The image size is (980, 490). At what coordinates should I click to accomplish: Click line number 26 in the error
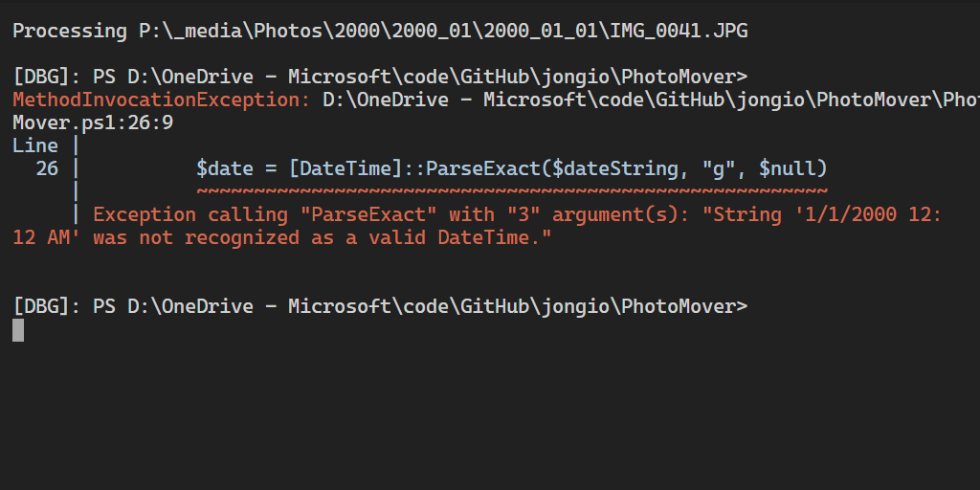click(47, 168)
